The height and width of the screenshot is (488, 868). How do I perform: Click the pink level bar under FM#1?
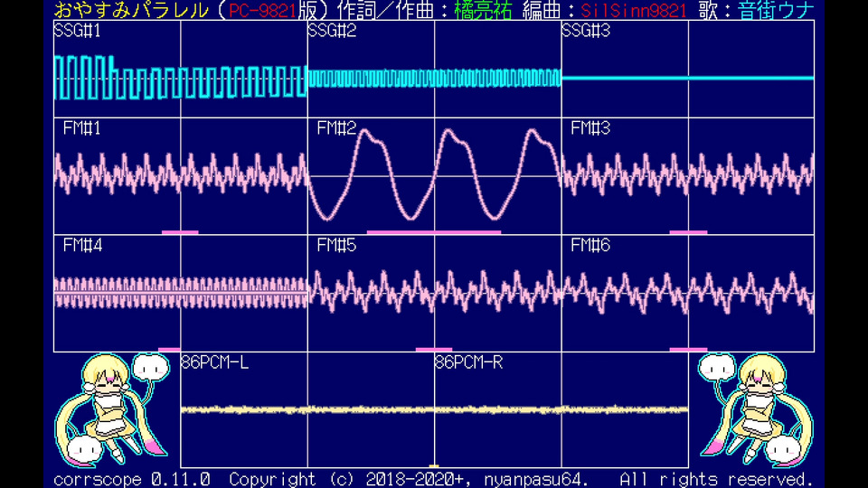coord(180,232)
